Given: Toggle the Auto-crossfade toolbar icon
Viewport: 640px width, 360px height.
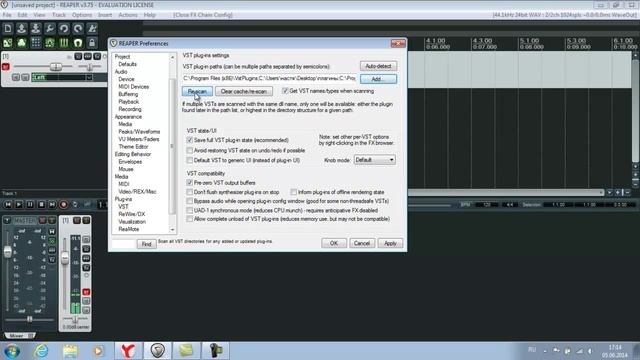Looking at the screenshot, I should pyautogui.click(x=8, y=42).
